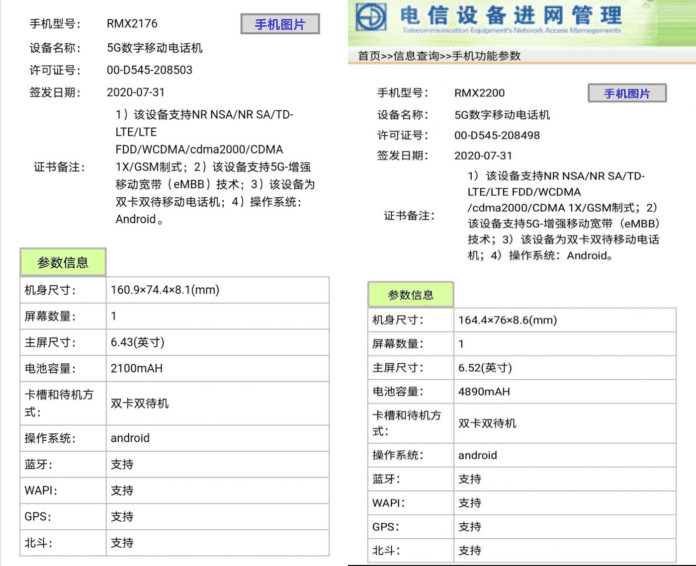This screenshot has width=696, height=566.
Task: Select the 参数信息 tab under RMX2176
Action: 63,263
